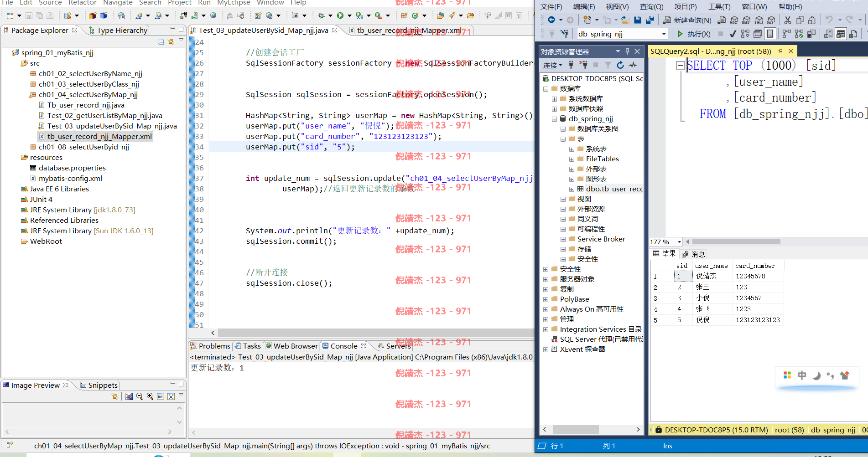Screen dimensions: 868x457
Task: Click the DMX query icon in SSMS
Action: point(746,20)
